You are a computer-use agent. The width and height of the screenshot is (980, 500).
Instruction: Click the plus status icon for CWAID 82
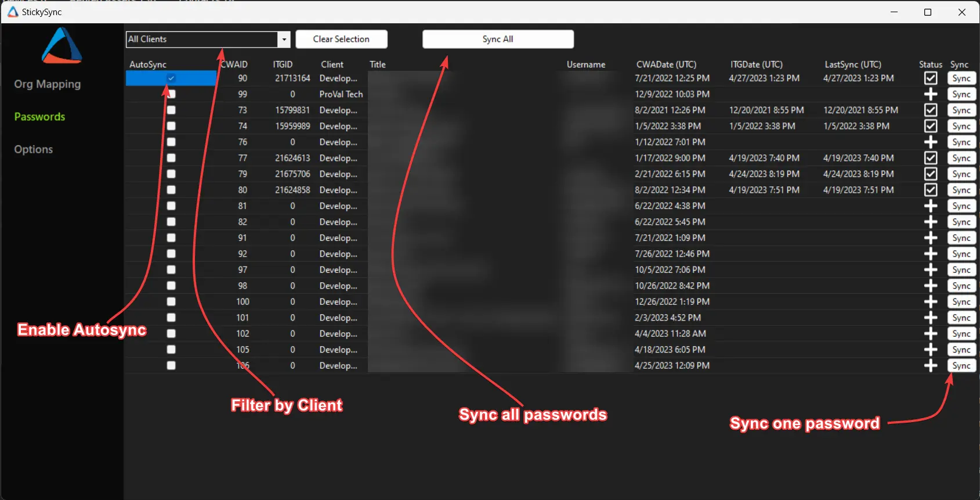tap(931, 222)
